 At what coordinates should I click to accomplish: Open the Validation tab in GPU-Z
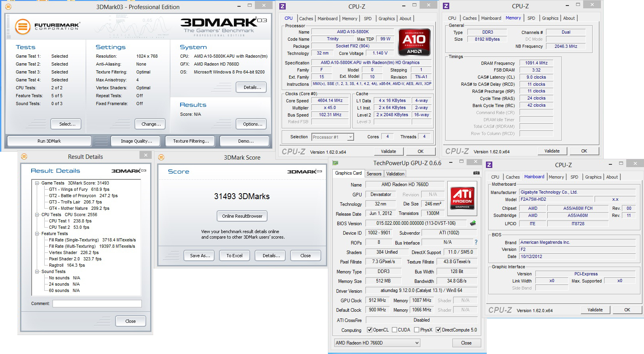click(x=395, y=174)
